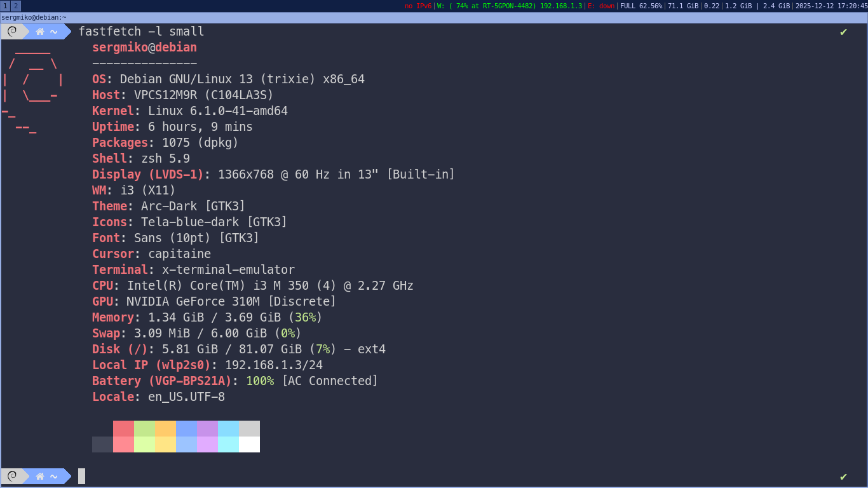Screen dimensions: 868x488
Task: Click the home icon in the top prompt
Action: [x=40, y=32]
